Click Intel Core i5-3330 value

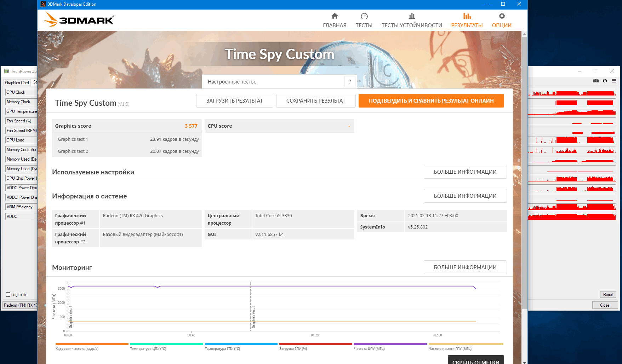[x=274, y=216]
